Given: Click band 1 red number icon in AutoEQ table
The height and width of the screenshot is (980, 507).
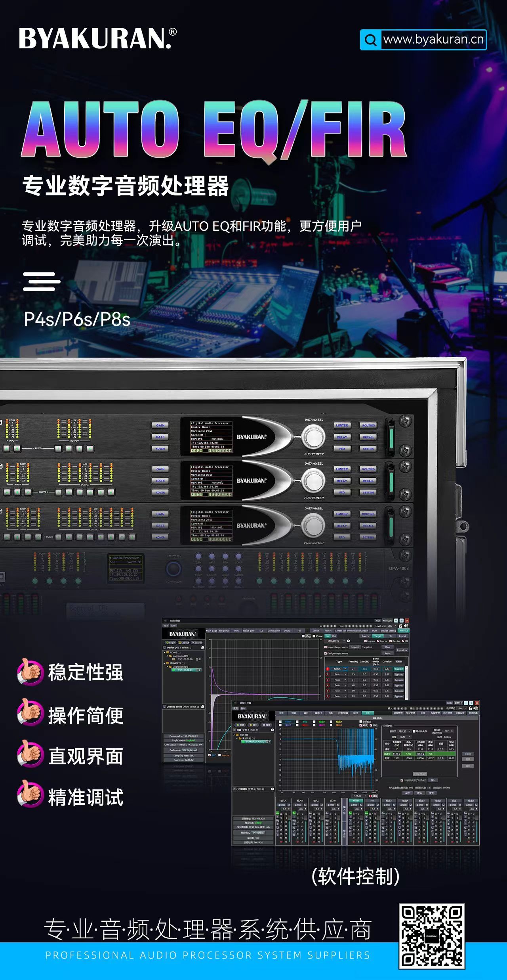Looking at the screenshot, I should (328, 669).
